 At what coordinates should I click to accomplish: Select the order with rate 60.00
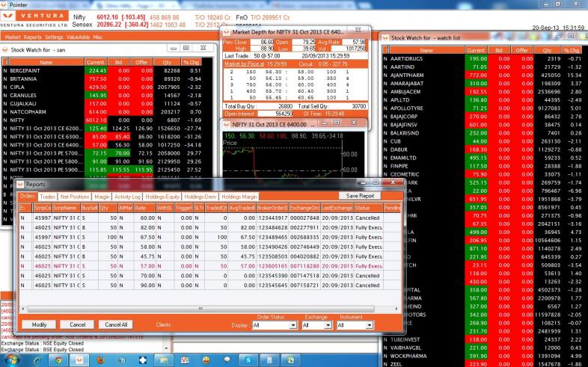coord(210,218)
